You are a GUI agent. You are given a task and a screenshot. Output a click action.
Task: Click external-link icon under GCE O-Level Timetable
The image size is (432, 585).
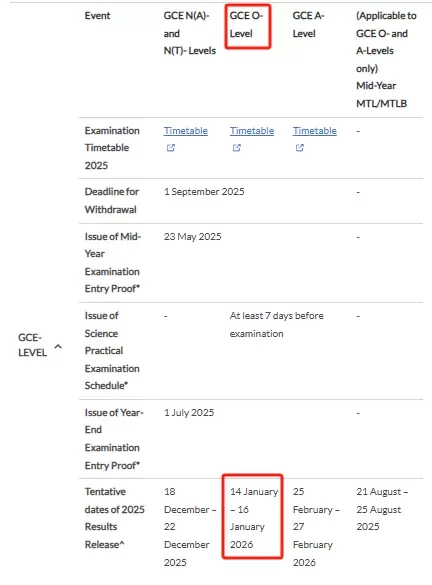click(237, 148)
